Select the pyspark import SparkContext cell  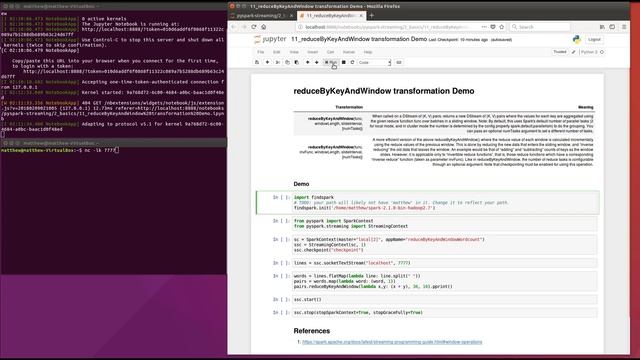point(444,223)
